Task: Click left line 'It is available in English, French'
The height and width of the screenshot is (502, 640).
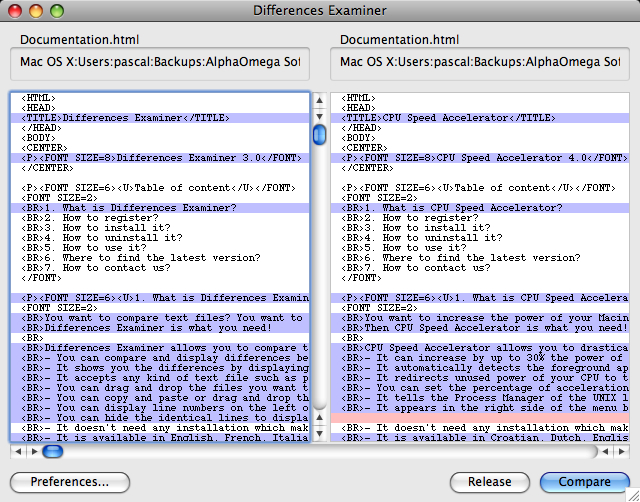Action: (160, 438)
